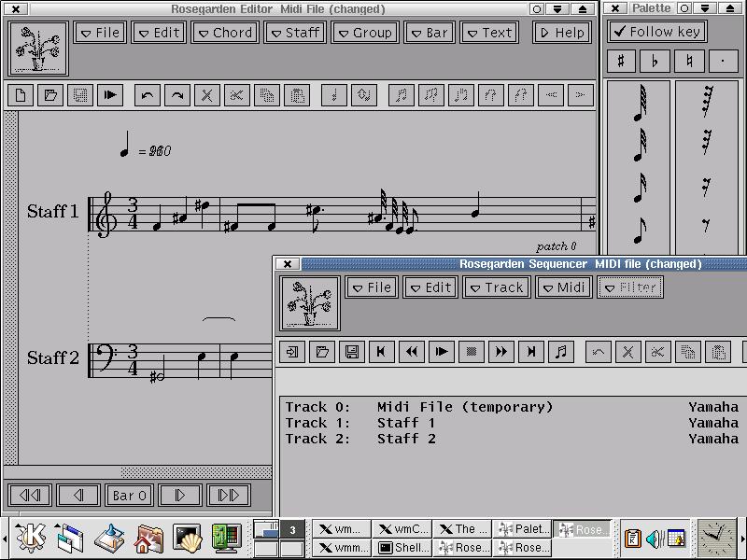Click the Bar 0 button
The height and width of the screenshot is (560, 747).
pos(129,496)
